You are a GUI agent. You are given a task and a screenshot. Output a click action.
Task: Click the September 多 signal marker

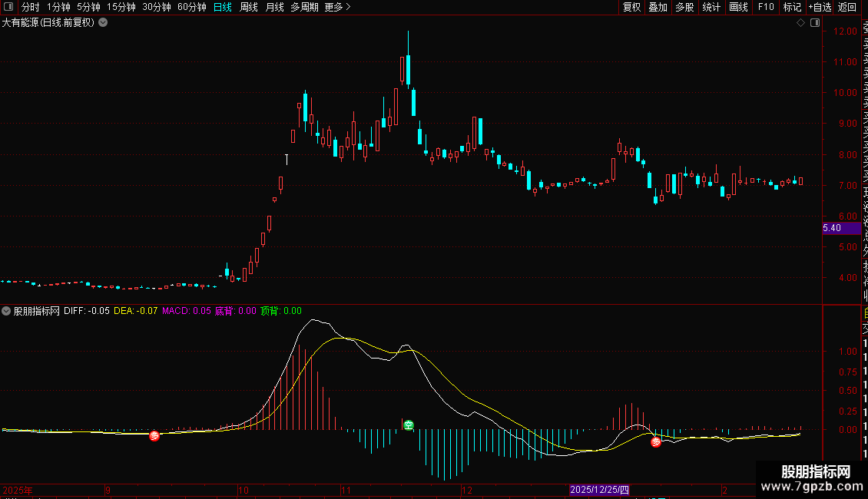(x=154, y=436)
